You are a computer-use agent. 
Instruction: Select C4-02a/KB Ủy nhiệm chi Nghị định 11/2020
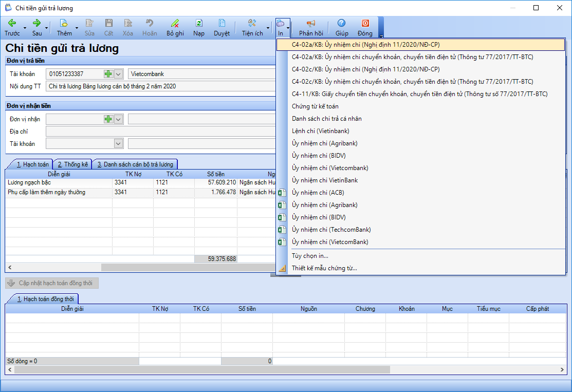click(420, 45)
